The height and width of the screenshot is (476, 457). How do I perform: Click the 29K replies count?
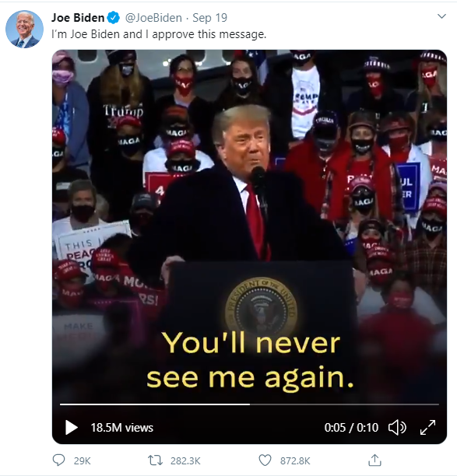(x=82, y=460)
